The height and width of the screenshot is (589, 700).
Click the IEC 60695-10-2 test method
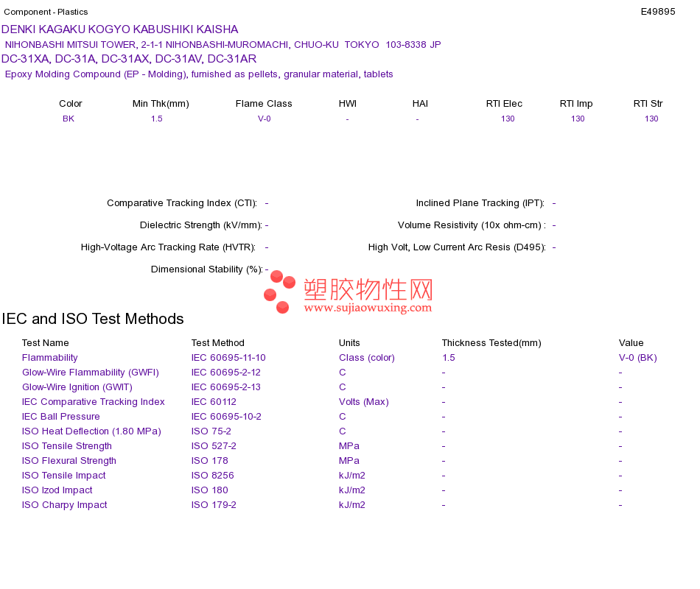(x=226, y=416)
